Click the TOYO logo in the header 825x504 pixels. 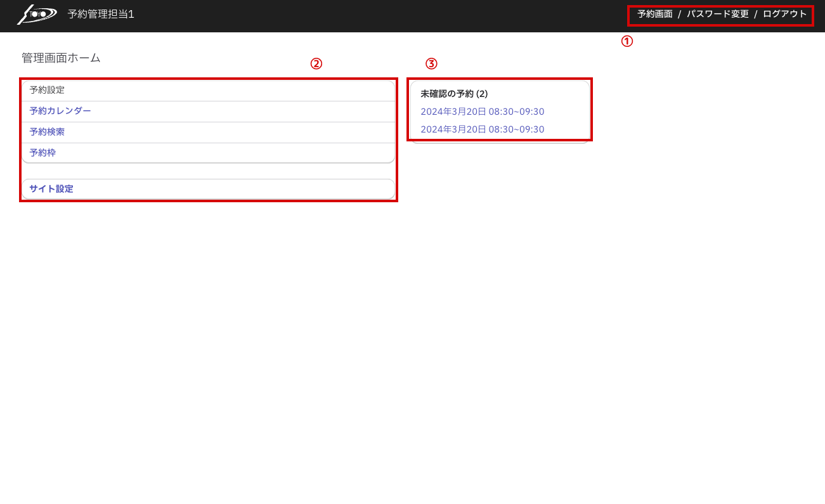(37, 14)
